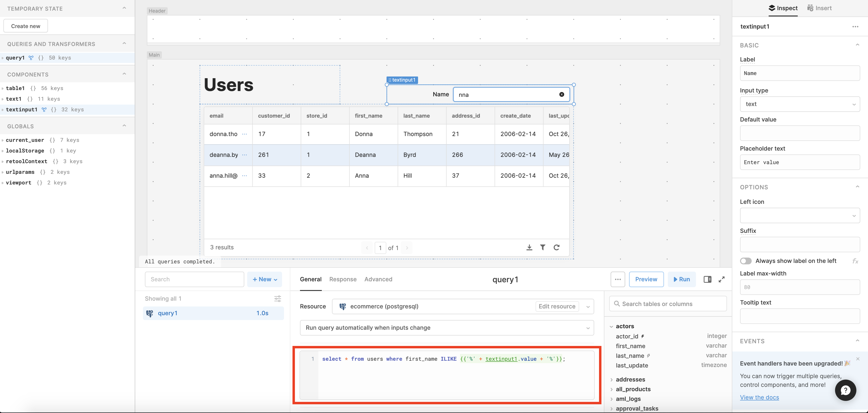
Task: Collapse the Components section
Action: [124, 74]
